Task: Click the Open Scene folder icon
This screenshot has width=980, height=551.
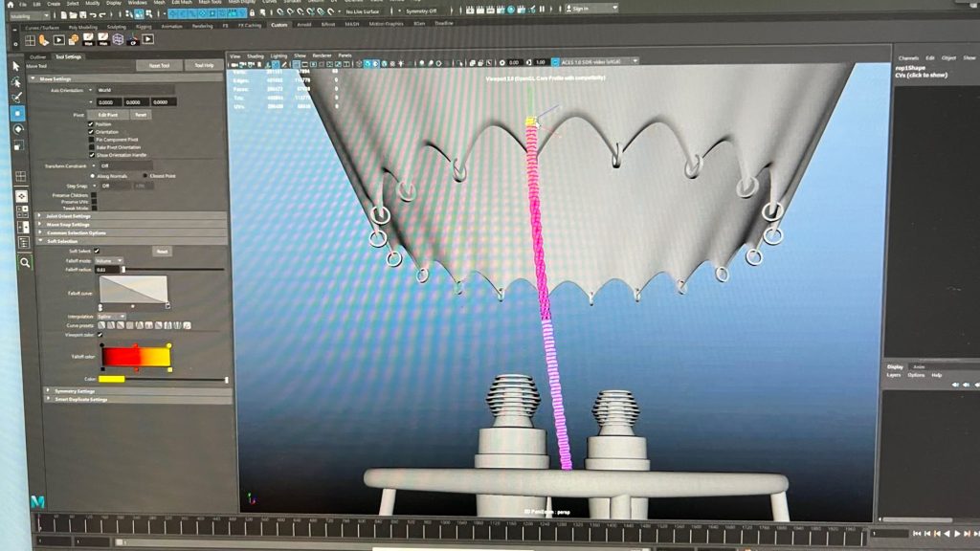Action: [x=73, y=14]
